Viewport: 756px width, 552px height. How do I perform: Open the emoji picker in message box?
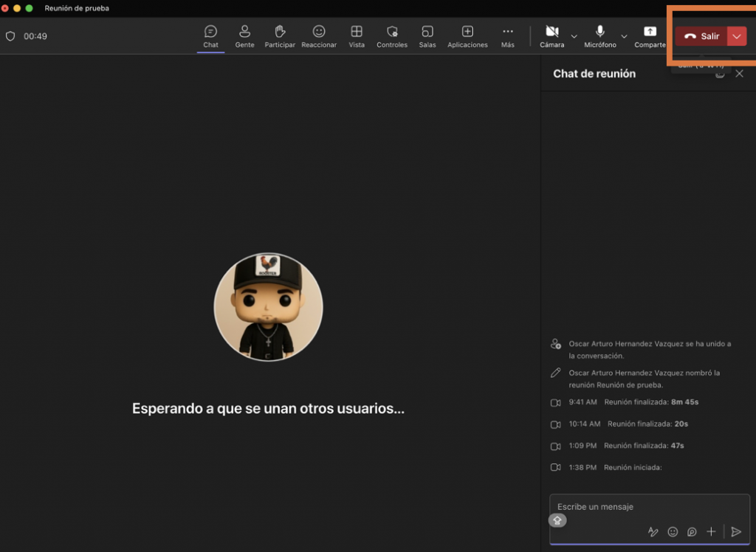(673, 531)
